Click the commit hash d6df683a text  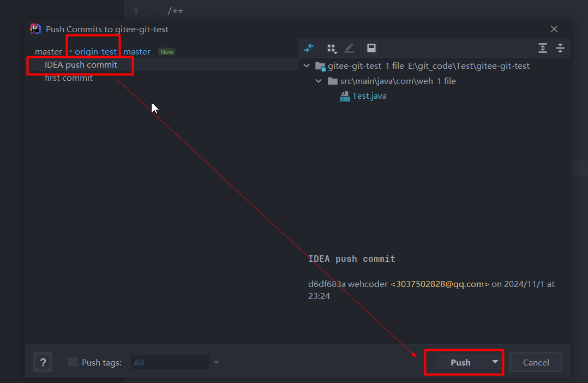(327, 284)
